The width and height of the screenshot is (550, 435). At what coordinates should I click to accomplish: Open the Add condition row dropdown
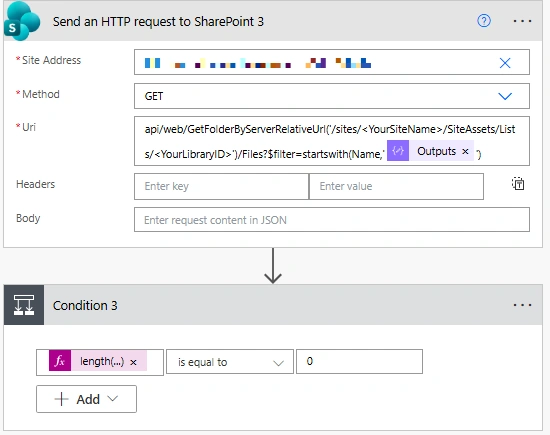pos(86,399)
